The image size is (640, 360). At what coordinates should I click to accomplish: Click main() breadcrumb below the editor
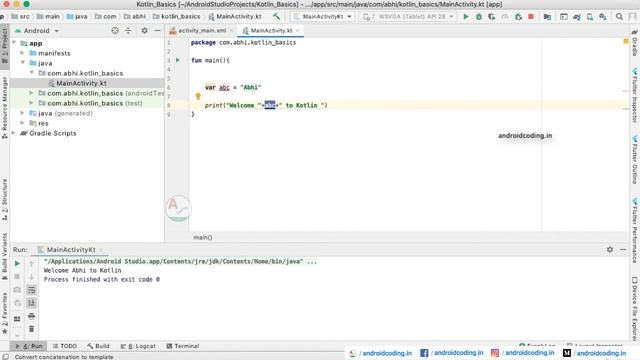pos(203,237)
